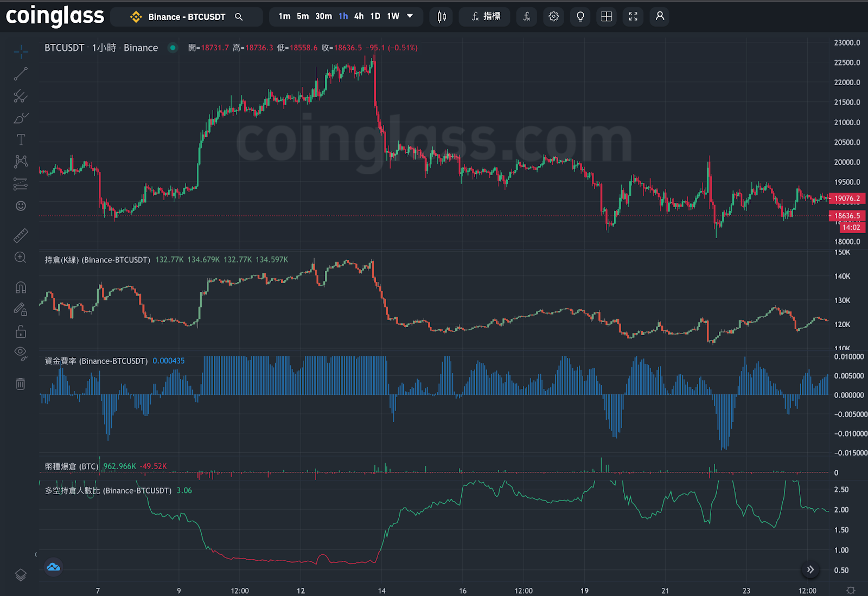Activate the zoom in tool

pyautogui.click(x=21, y=258)
